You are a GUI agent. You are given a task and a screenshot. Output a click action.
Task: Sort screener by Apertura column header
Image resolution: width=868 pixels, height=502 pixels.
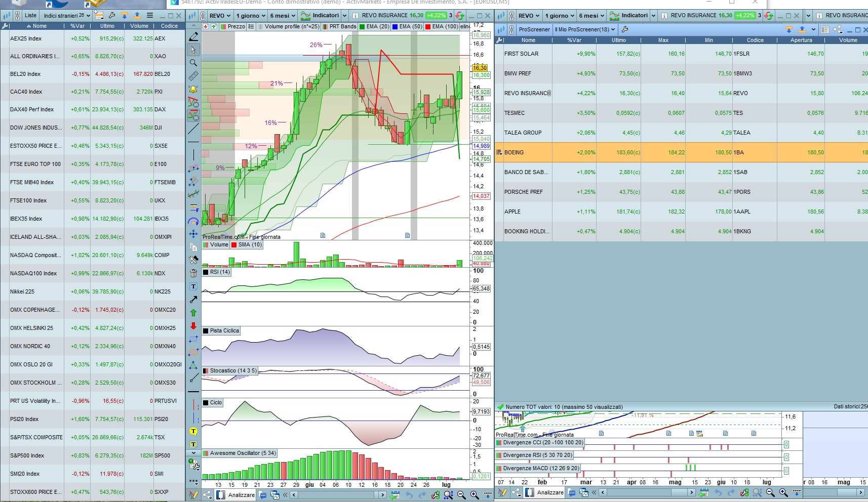801,40
